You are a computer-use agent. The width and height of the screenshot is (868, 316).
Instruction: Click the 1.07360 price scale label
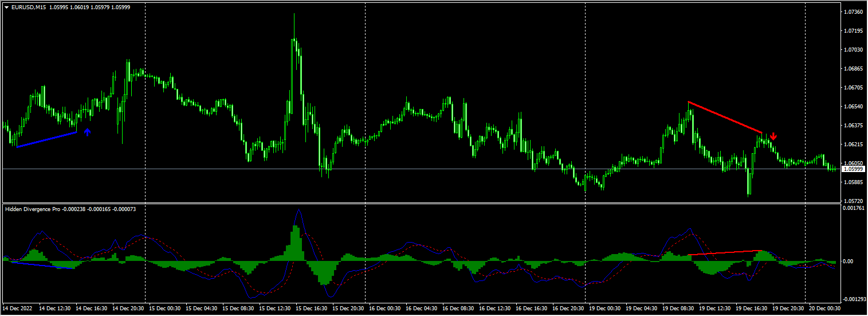click(854, 11)
